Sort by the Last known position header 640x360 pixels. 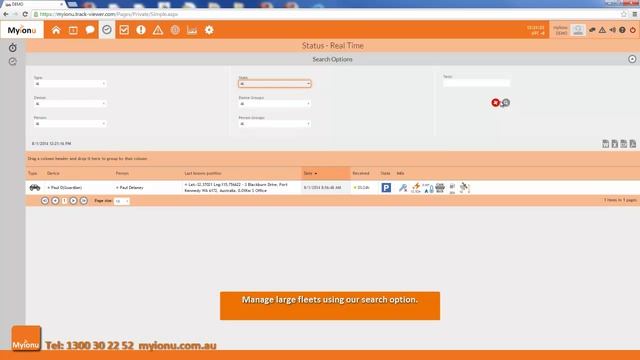pos(203,173)
